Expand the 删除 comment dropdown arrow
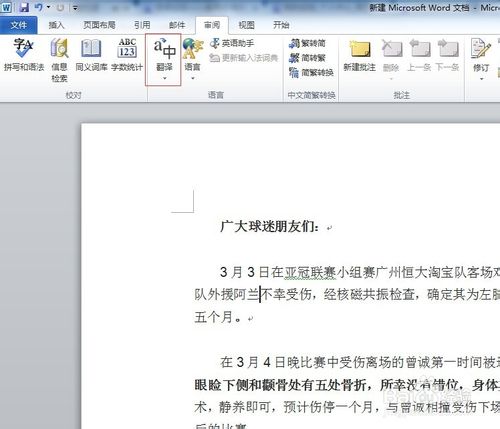The width and height of the screenshot is (500, 429). tap(391, 79)
